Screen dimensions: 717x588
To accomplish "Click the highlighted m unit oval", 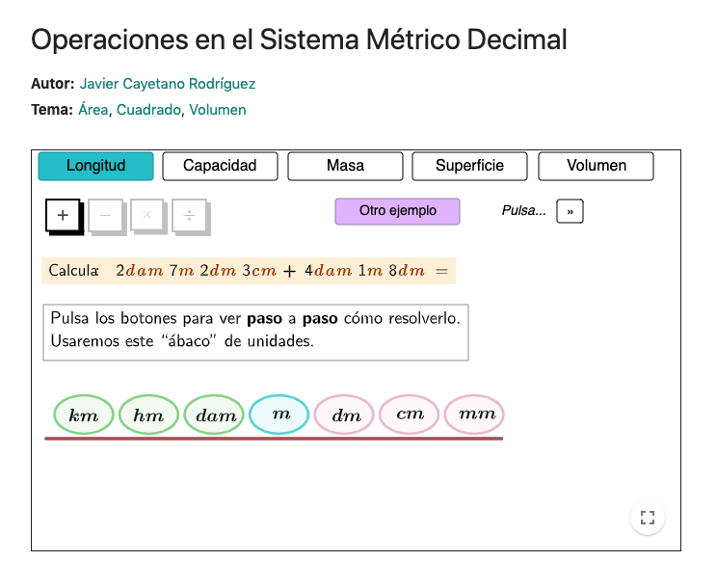I will point(280,414).
